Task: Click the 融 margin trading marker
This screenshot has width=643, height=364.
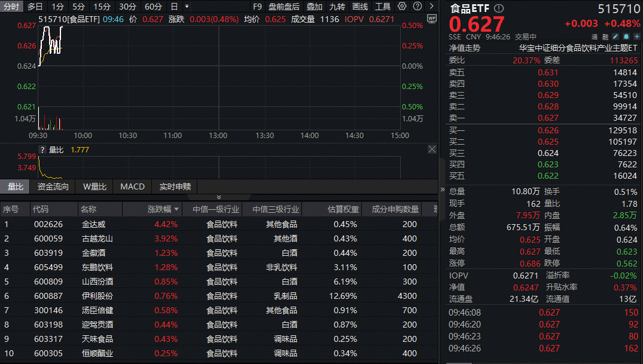Action: coord(605,37)
